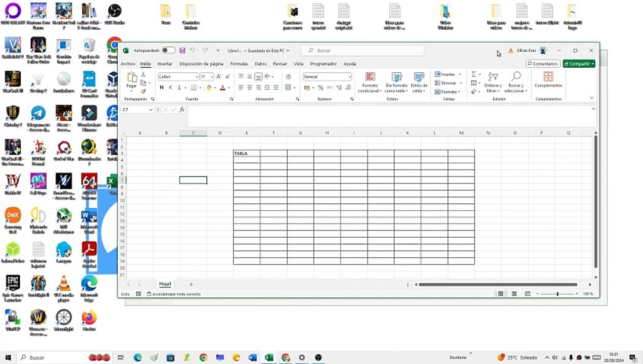643x364 pixels.
Task: Toggle bold N formatting
Action: coord(162,87)
